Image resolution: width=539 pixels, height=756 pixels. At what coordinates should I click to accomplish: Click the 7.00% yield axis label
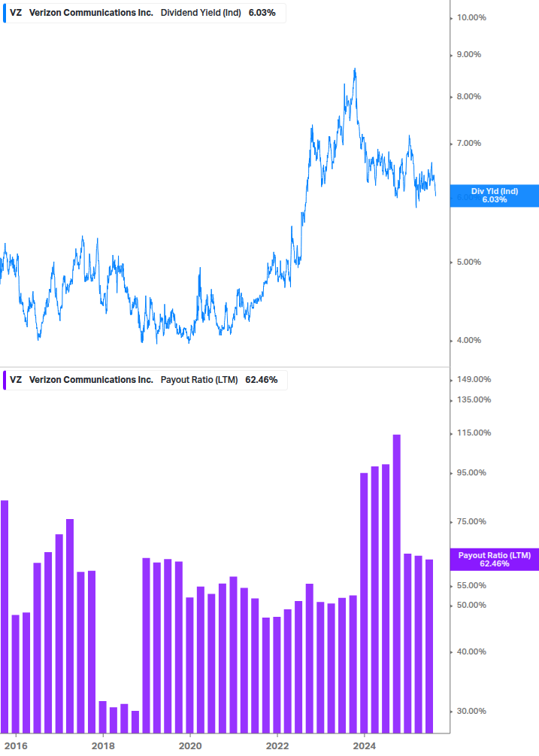[x=469, y=143]
